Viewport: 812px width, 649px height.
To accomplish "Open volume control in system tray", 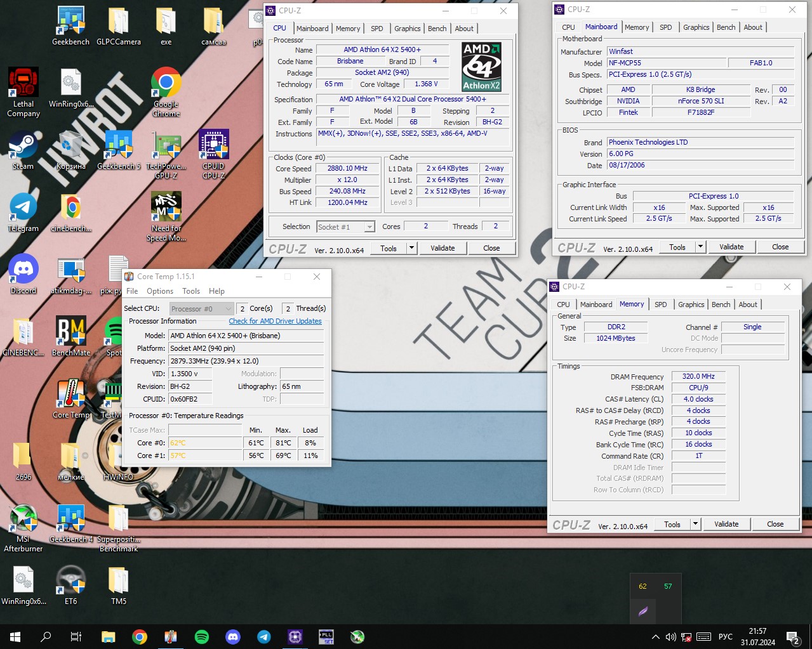I will point(670,637).
